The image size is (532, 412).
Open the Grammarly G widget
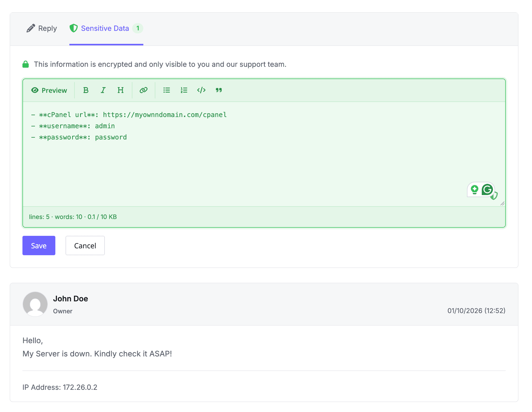487,190
